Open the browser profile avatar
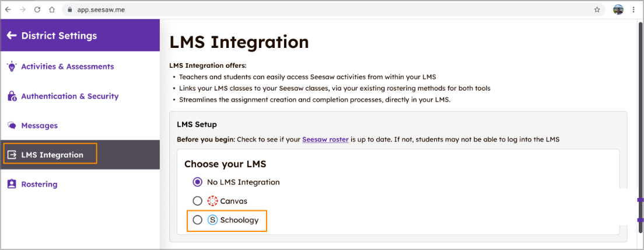Screen dimensions: 644x250 [x=618, y=9]
